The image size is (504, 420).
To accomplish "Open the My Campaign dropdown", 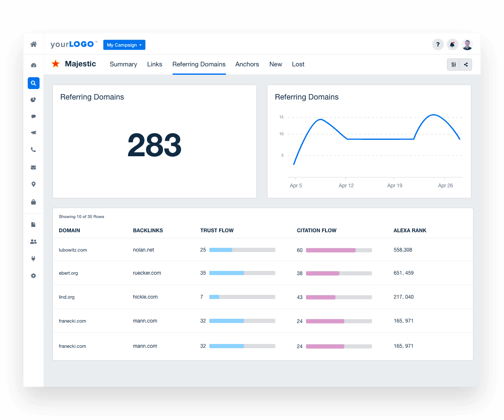I will [124, 45].
